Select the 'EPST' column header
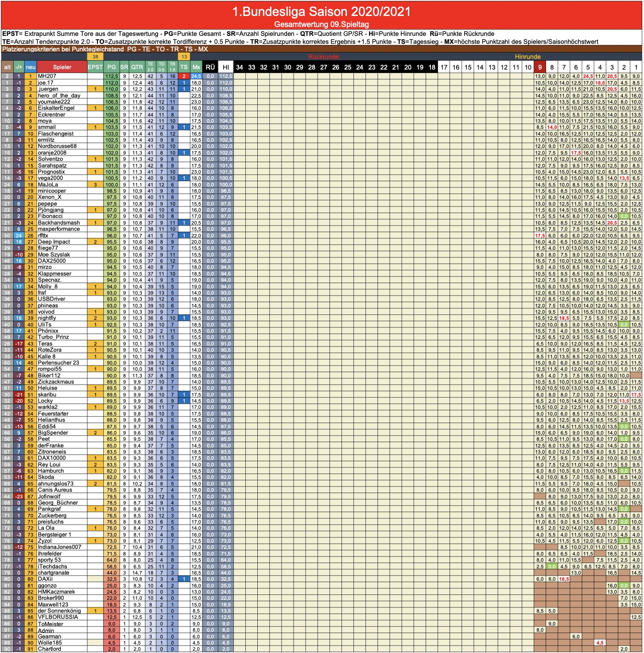644x653 pixels. (x=95, y=67)
